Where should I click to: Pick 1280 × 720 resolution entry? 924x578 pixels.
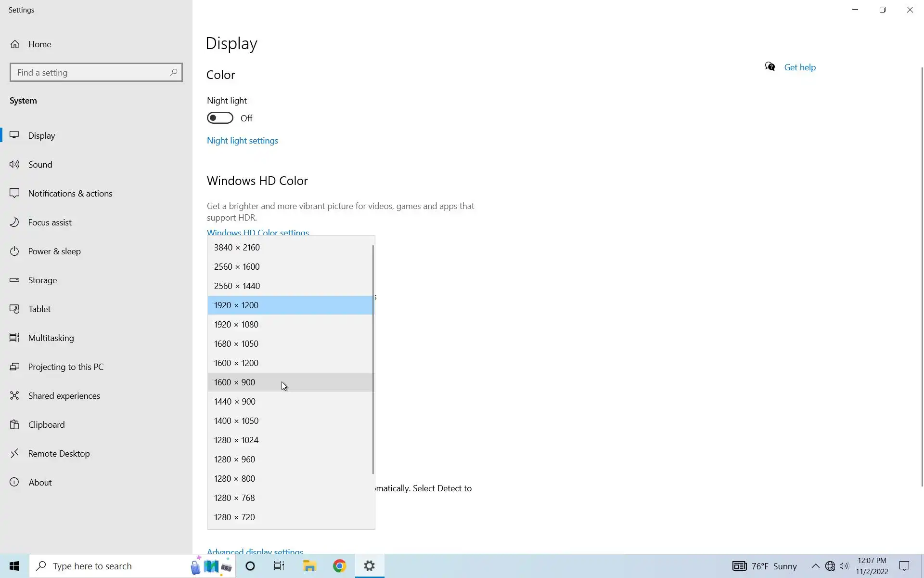234,517
